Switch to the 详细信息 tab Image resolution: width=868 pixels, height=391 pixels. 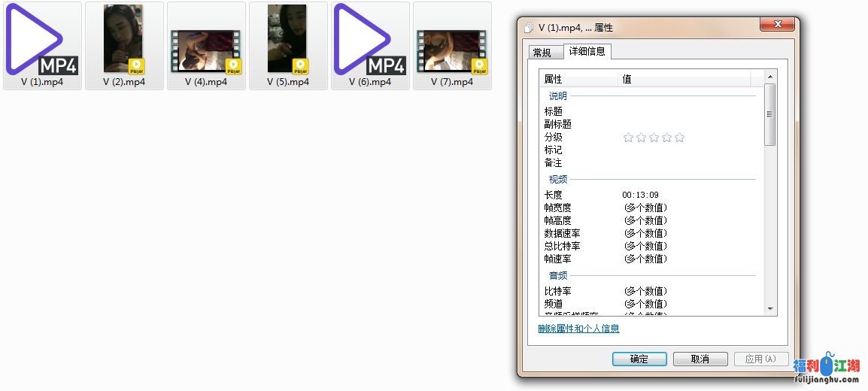[x=587, y=51]
